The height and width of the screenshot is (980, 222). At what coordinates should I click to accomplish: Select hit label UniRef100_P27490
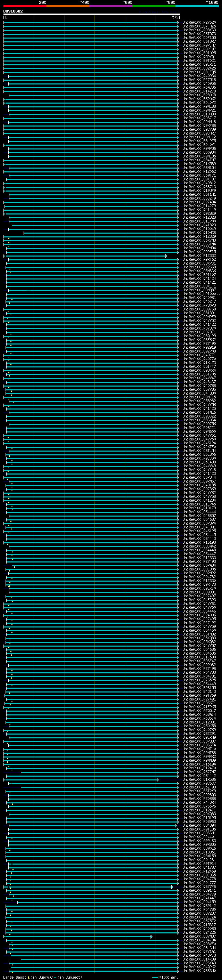coord(199,343)
